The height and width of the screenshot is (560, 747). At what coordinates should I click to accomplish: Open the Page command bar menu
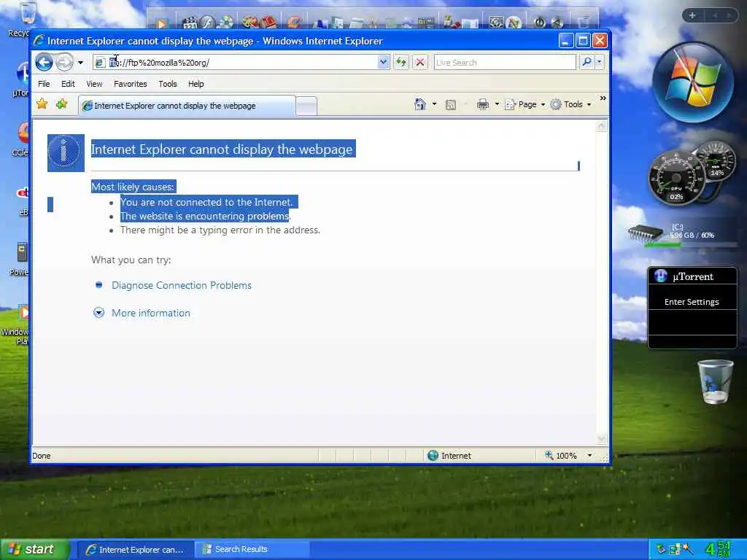[x=525, y=104]
